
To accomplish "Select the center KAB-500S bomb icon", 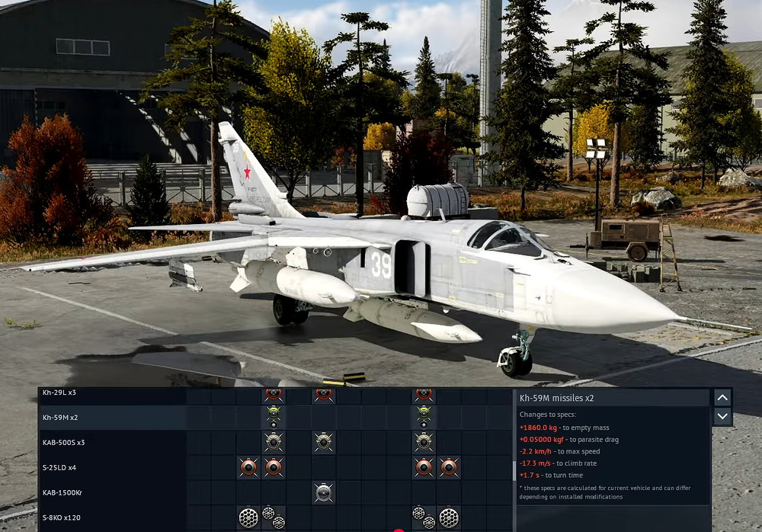I will click(323, 442).
